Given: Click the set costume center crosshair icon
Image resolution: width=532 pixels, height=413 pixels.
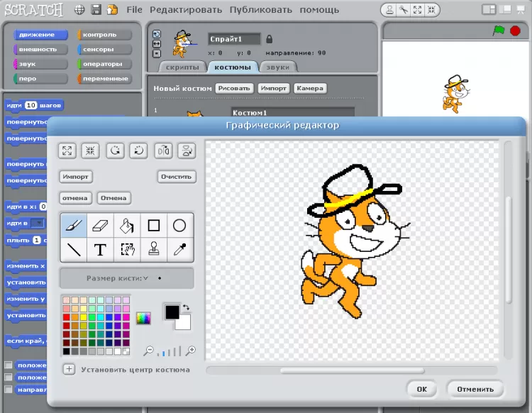Looking at the screenshot, I should 69,369.
